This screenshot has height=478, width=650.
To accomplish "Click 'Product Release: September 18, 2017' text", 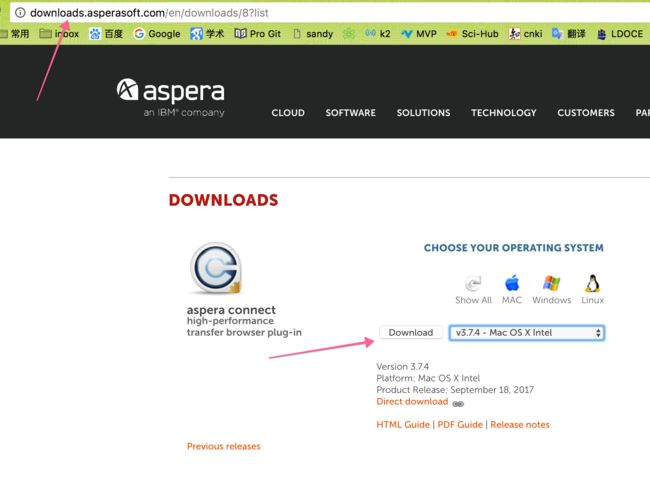I will (x=455, y=390).
